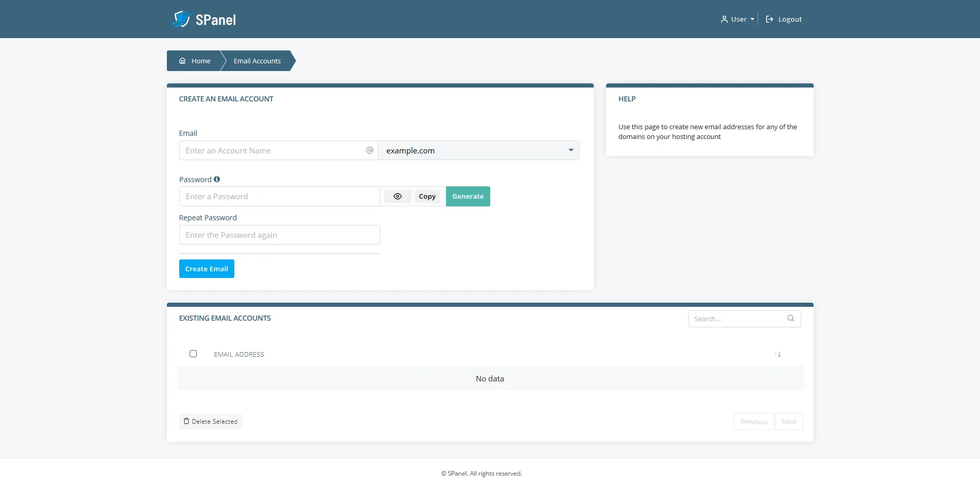Click the user account icon in header
Viewport: 980px width, 488px height.
(724, 19)
